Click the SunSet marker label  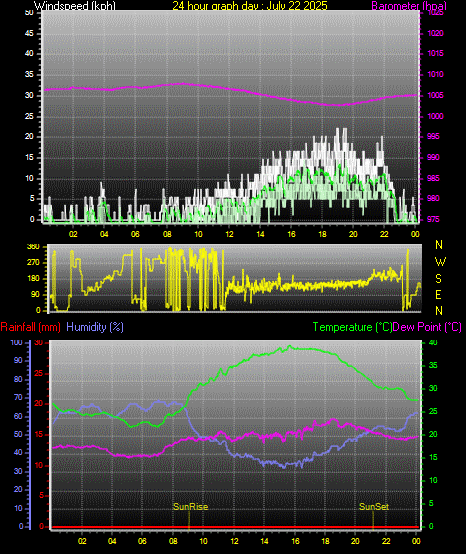374,507
